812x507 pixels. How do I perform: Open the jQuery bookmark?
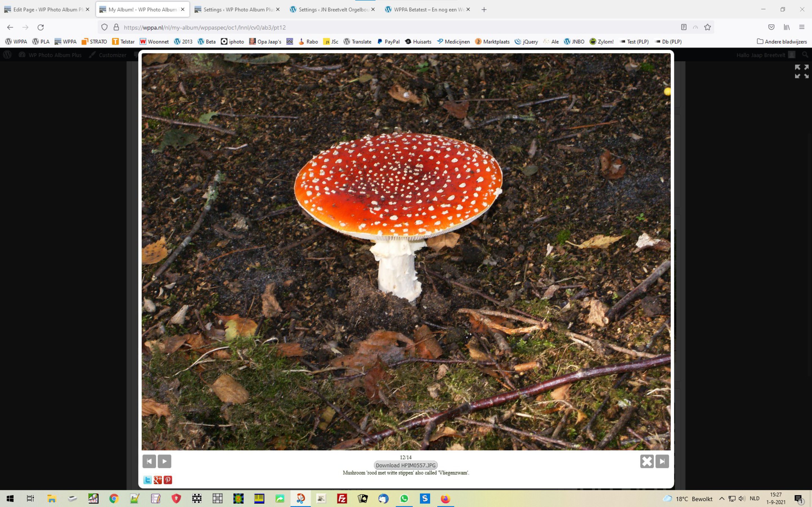(x=526, y=41)
